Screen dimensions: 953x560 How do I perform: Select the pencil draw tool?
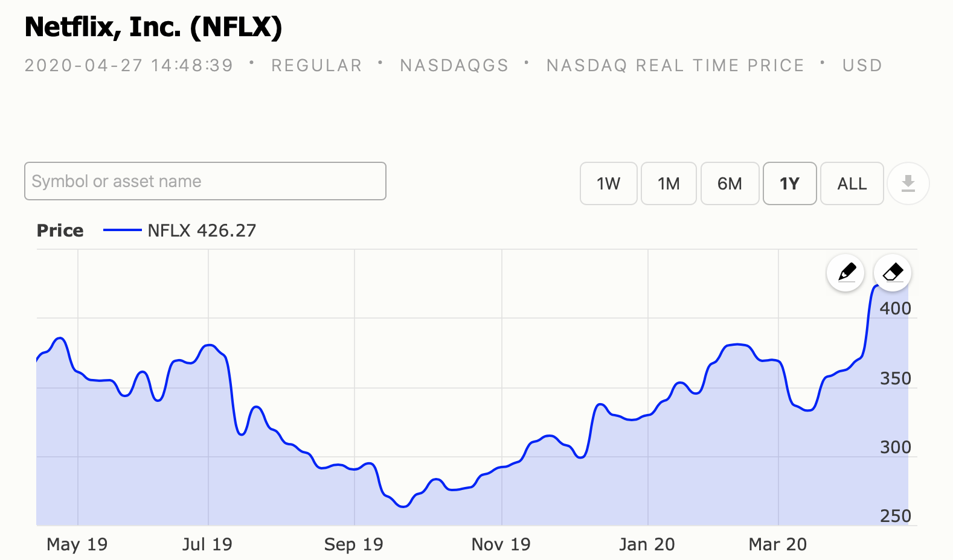point(846,273)
